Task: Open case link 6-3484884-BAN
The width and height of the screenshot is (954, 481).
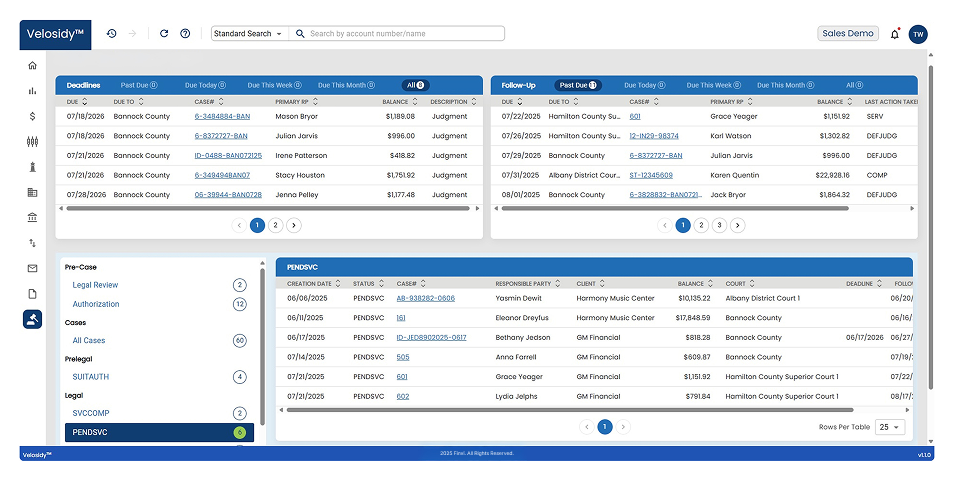Action: (222, 117)
